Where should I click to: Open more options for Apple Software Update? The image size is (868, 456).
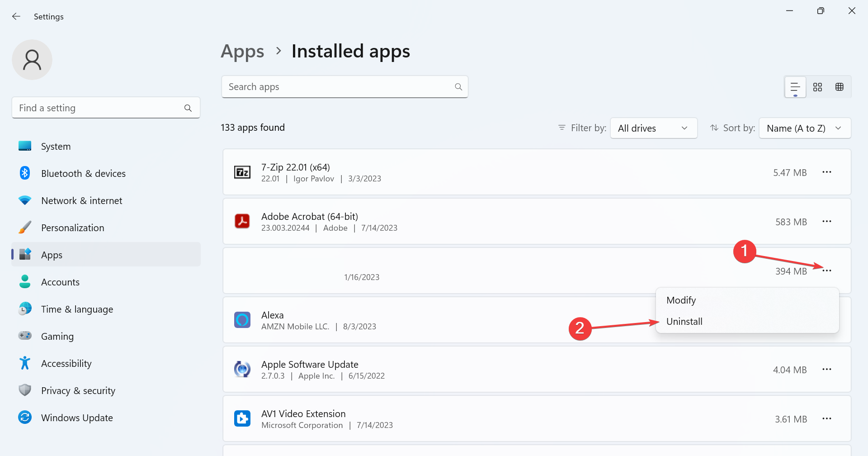[827, 369]
